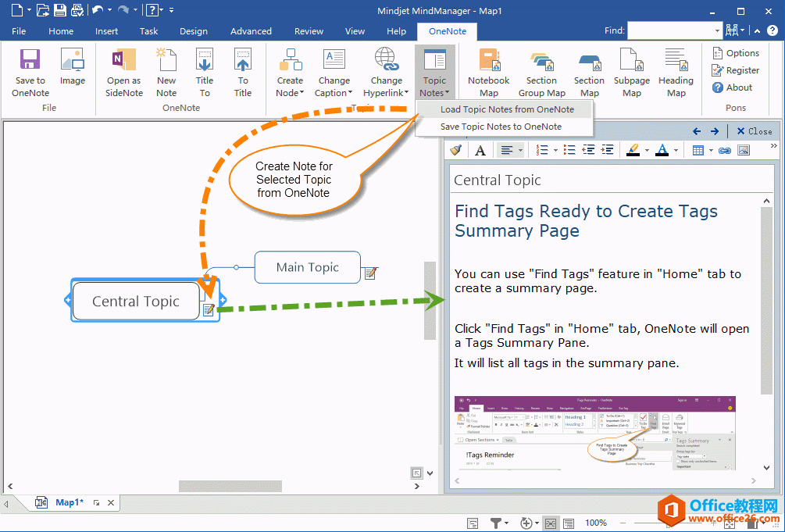Switch to the Design ribbon tab
Image resolution: width=785 pixels, height=532 pixels.
pyautogui.click(x=193, y=31)
